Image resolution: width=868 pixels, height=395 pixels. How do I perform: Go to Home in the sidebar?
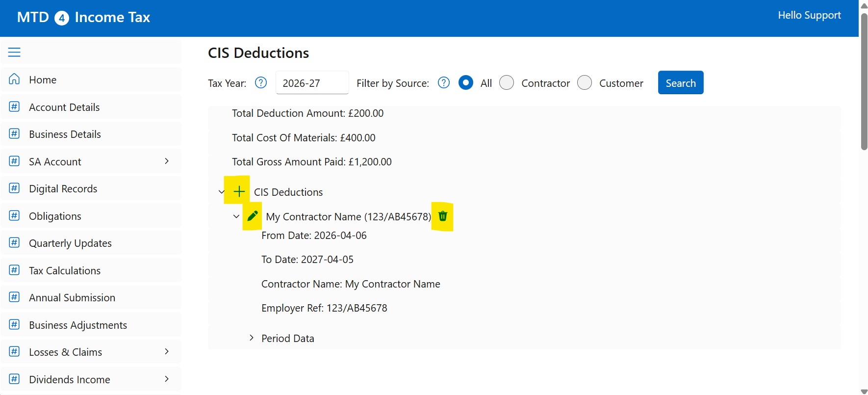coord(91,79)
